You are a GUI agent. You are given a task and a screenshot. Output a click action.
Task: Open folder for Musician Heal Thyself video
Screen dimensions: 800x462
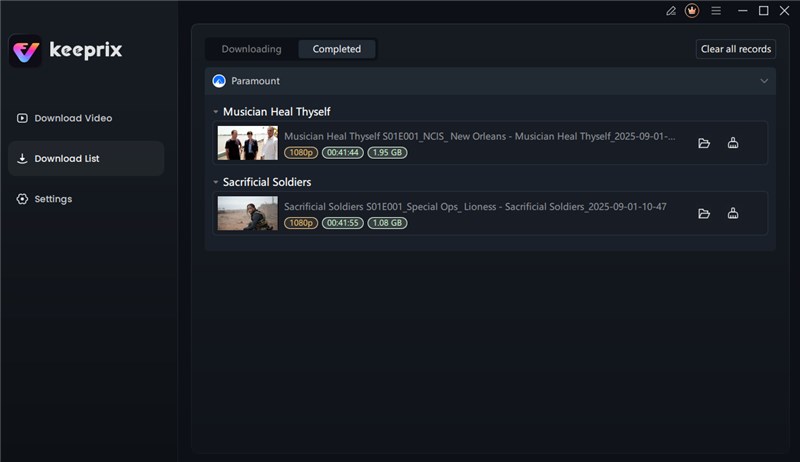[704, 143]
